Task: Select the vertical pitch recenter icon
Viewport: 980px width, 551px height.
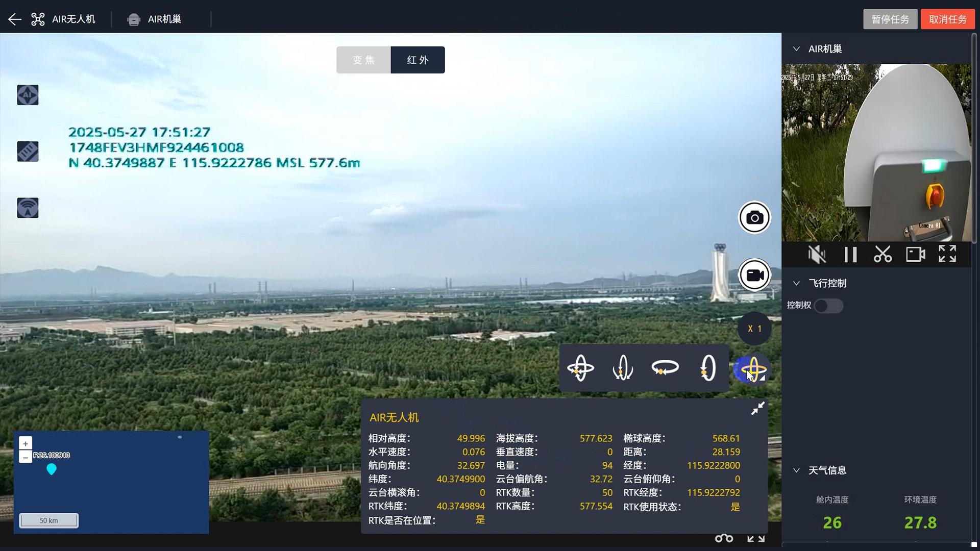Action: click(x=708, y=368)
